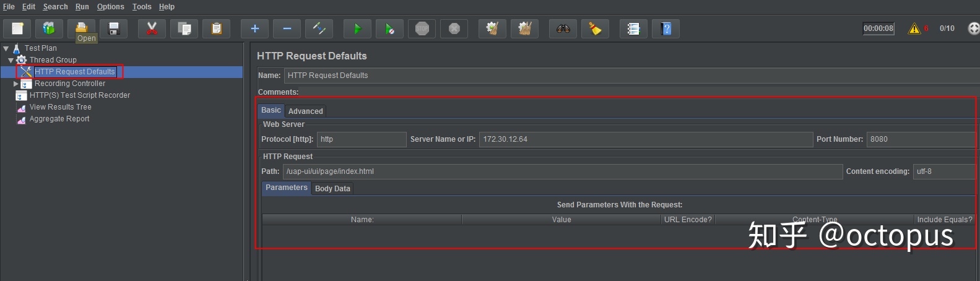980x281 pixels.
Task: Click the Reset Search broom icon
Action: (595, 28)
